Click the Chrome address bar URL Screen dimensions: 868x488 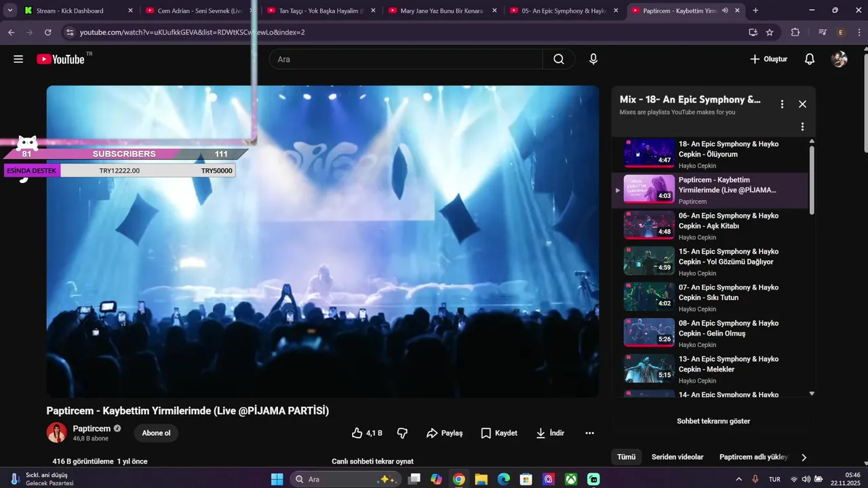(192, 32)
